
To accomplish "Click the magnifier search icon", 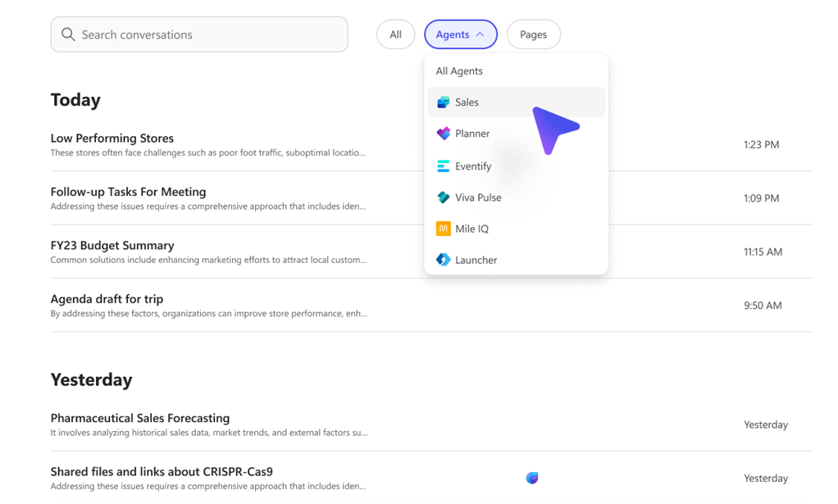I will (x=68, y=34).
